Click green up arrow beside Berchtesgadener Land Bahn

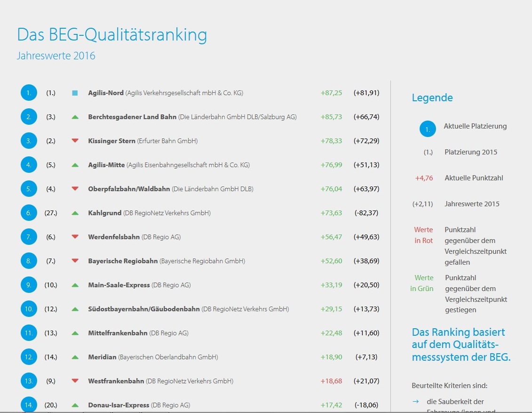coord(75,117)
